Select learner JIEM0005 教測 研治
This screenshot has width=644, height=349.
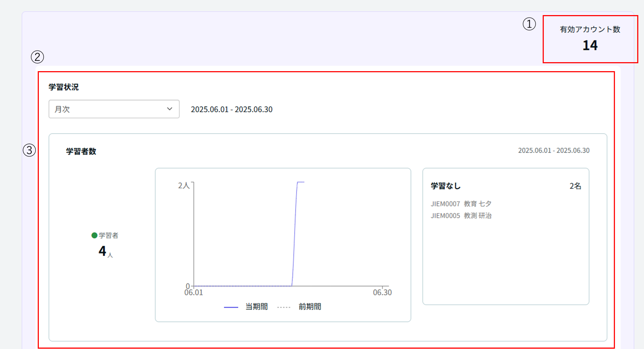point(461,216)
